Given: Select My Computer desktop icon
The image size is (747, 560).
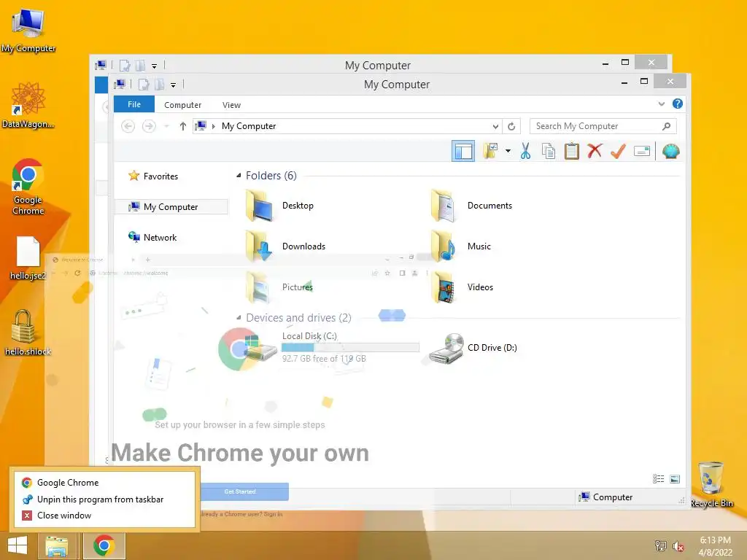Looking at the screenshot, I should pos(28,30).
